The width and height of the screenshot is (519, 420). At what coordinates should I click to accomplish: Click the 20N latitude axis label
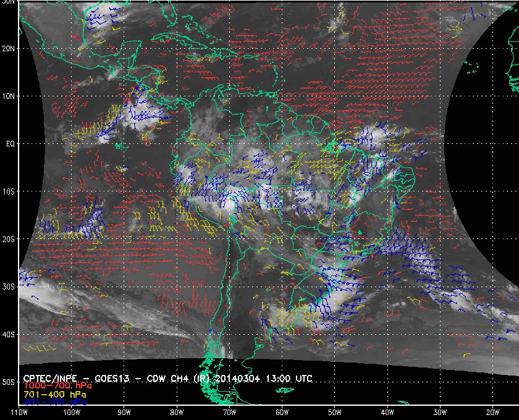[9, 48]
